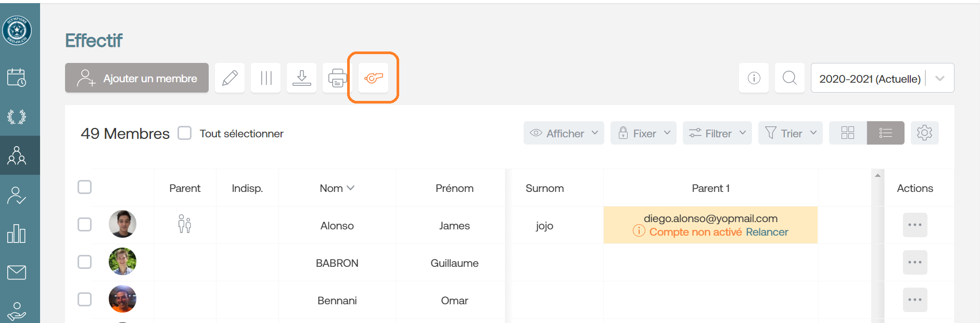Select the checkbox for Alonso James row
The height and width of the screenshot is (323, 980).
84,225
